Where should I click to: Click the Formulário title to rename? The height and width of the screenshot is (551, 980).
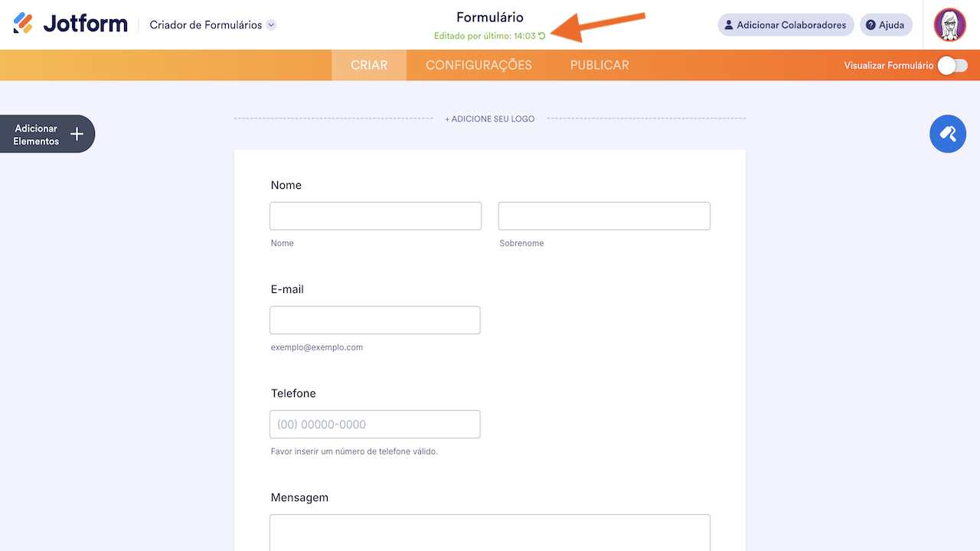[490, 18]
